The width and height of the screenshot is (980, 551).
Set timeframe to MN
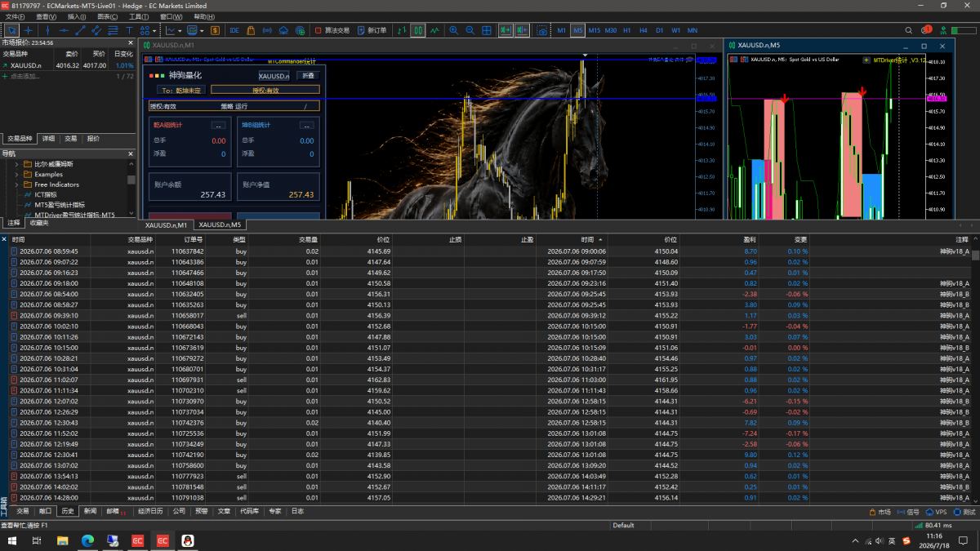(693, 30)
